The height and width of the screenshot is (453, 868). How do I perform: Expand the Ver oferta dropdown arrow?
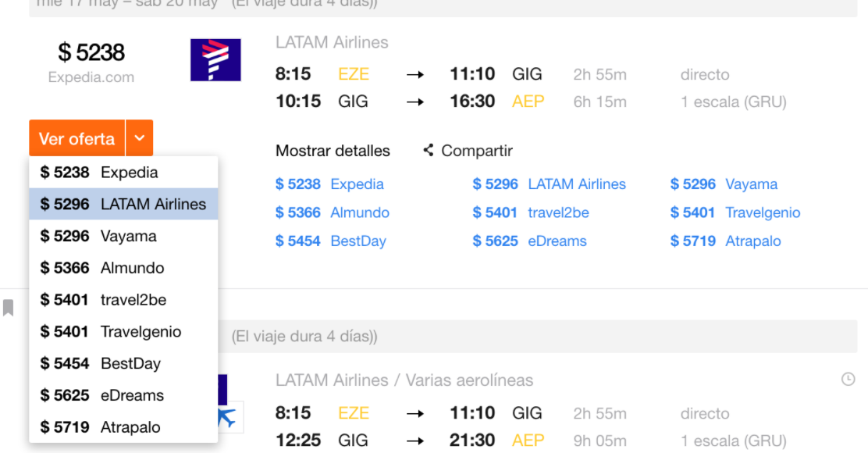pos(140,138)
